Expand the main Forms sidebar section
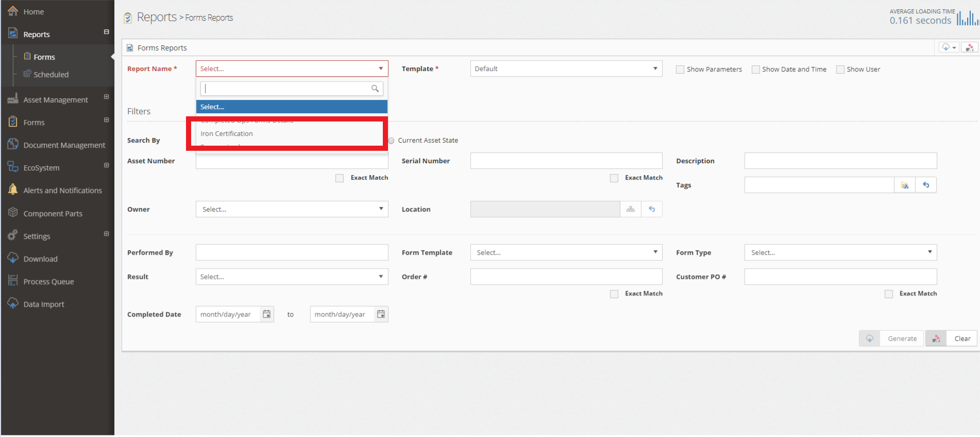This screenshot has width=980, height=437. [x=106, y=120]
